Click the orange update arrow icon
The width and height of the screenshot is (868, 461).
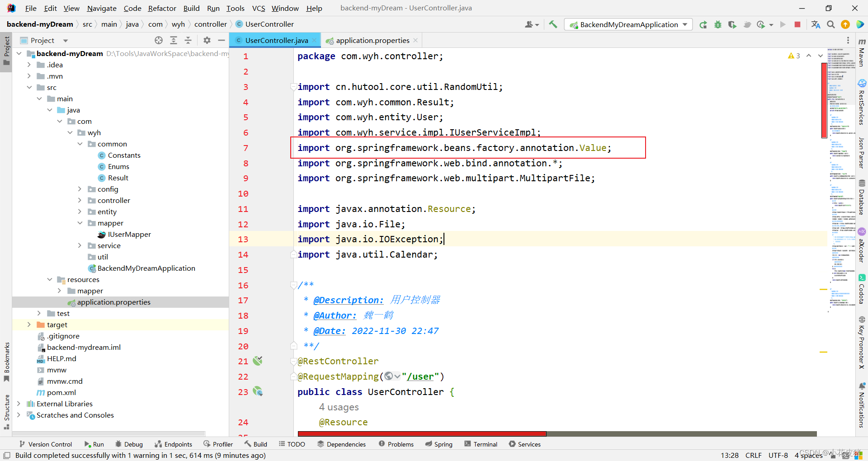tap(845, 24)
